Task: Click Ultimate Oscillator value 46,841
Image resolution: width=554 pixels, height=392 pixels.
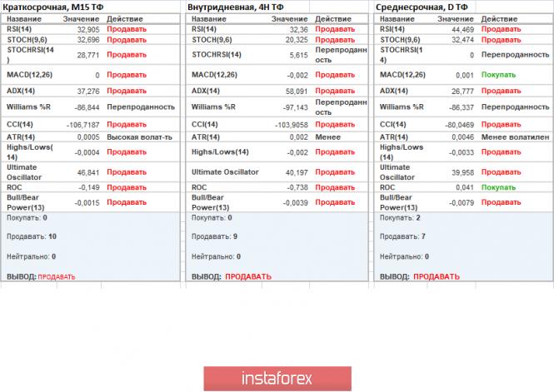Action: [88, 172]
